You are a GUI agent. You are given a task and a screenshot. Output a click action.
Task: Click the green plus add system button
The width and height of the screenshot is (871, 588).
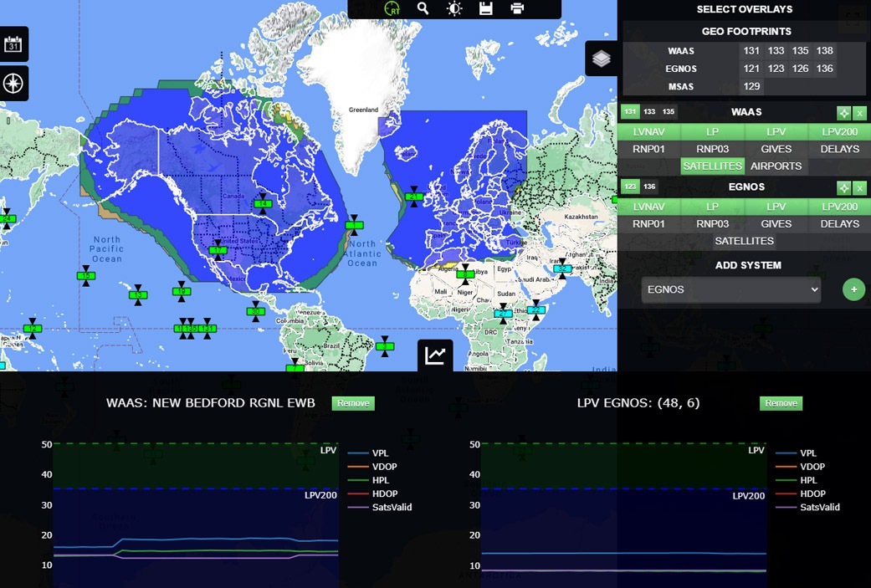coord(853,289)
